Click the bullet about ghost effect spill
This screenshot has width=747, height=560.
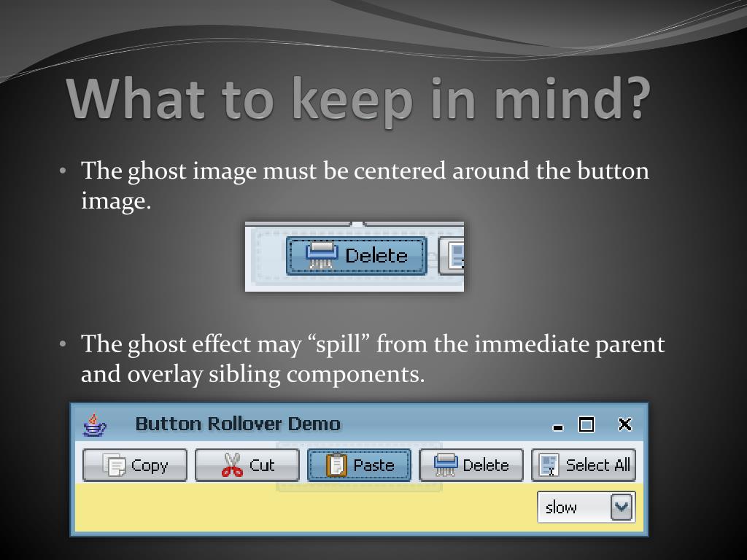coord(373,358)
